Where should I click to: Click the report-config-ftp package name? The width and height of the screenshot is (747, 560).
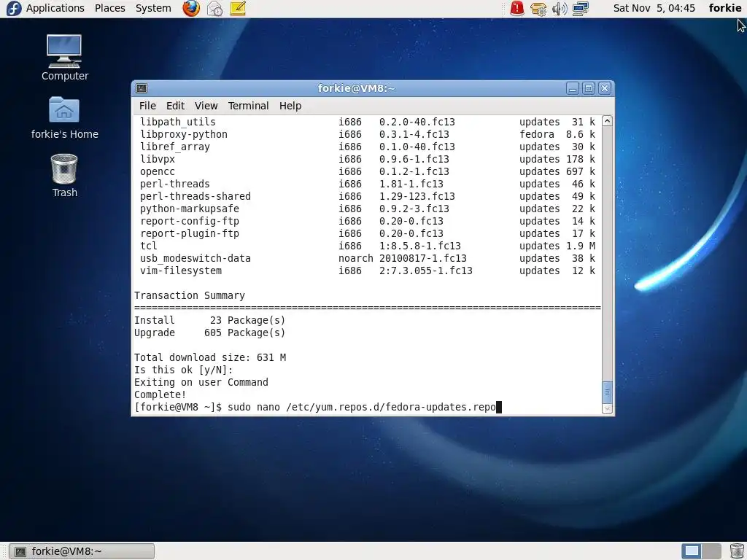190,221
